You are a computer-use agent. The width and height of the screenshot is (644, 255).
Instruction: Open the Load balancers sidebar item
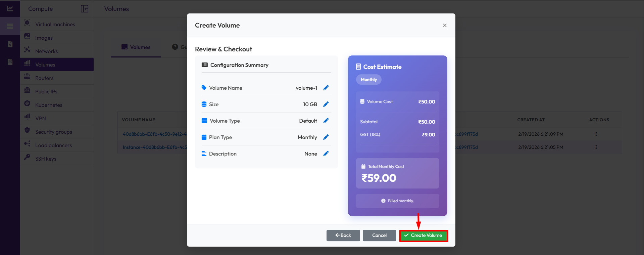pos(53,145)
